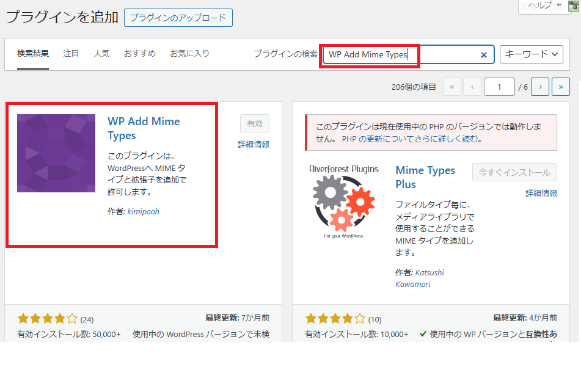
Task: Click the purple WP Add Mime Types thumbnail
Action: point(56,153)
